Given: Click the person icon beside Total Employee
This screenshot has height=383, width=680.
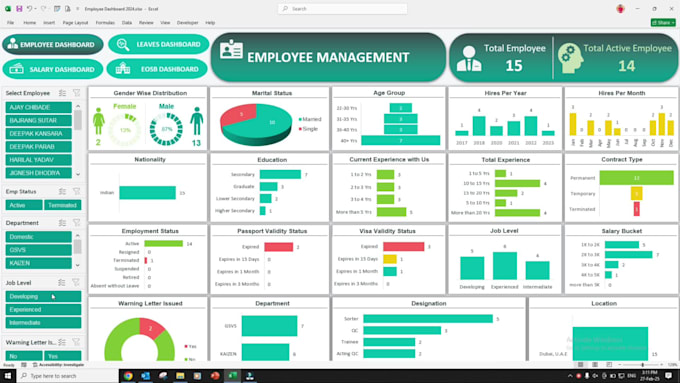Looking at the screenshot, I should point(469,58).
